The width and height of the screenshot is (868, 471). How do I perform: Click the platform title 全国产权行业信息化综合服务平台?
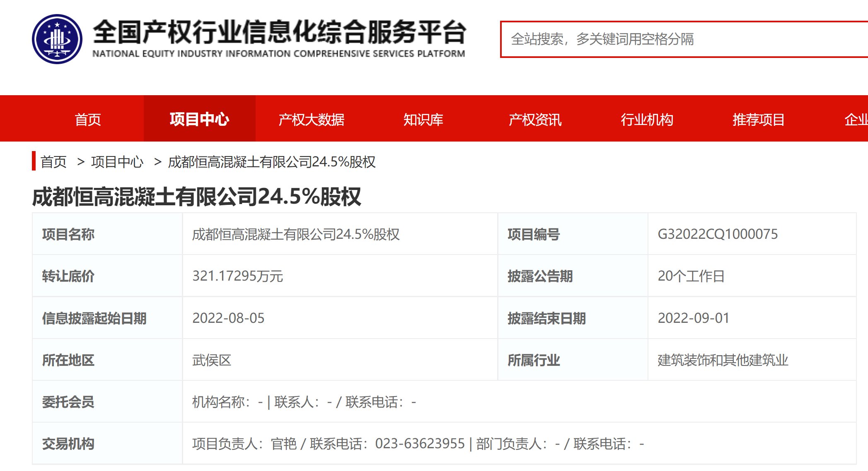point(279,32)
